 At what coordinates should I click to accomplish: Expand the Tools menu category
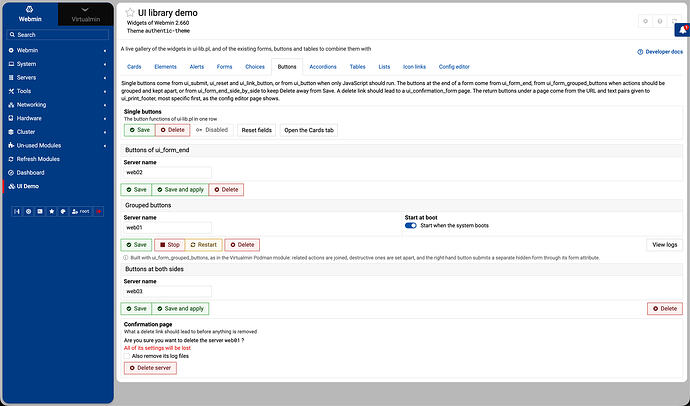(x=58, y=91)
